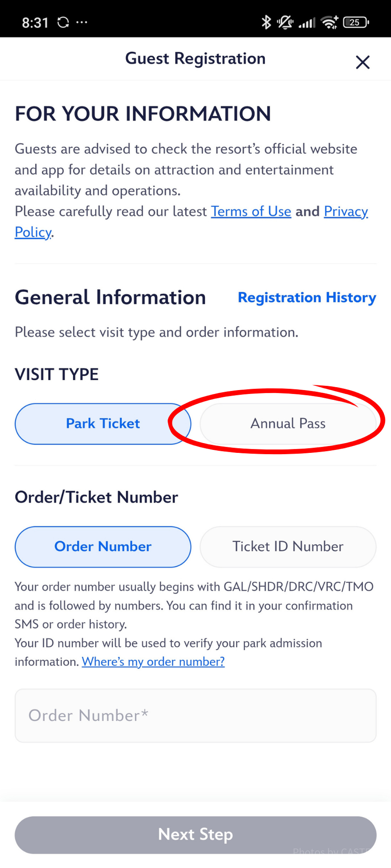Select Park Ticket visit type
This screenshot has height=868, width=391.
click(103, 424)
